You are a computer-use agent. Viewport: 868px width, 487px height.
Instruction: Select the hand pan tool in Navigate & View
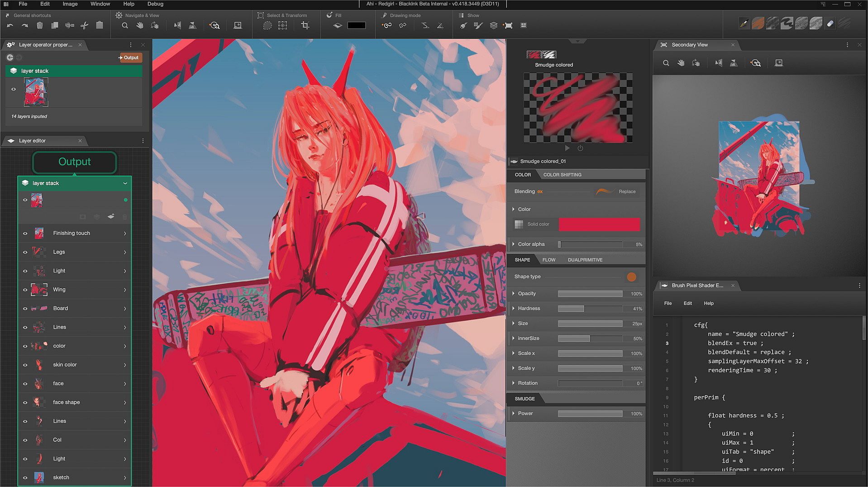(140, 26)
